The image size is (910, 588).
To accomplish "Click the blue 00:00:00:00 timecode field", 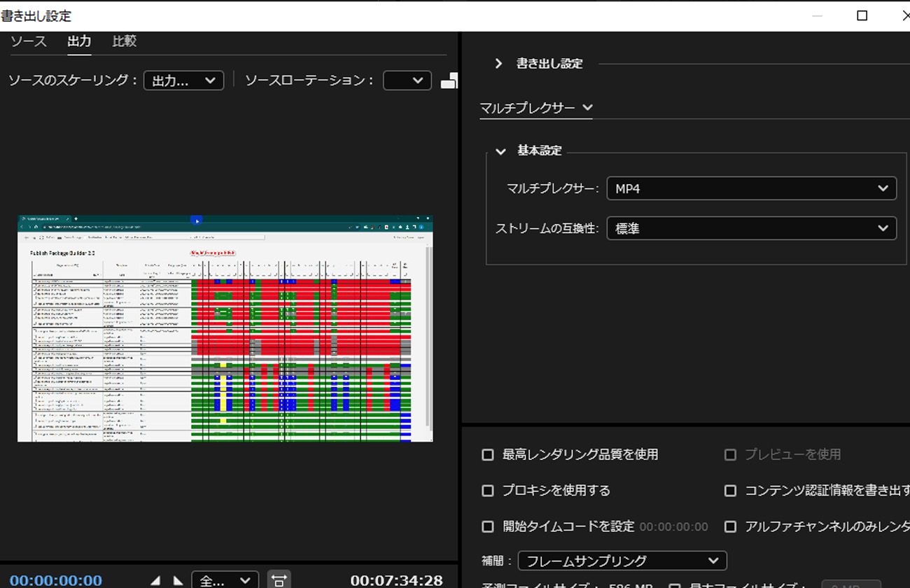I will (x=55, y=580).
